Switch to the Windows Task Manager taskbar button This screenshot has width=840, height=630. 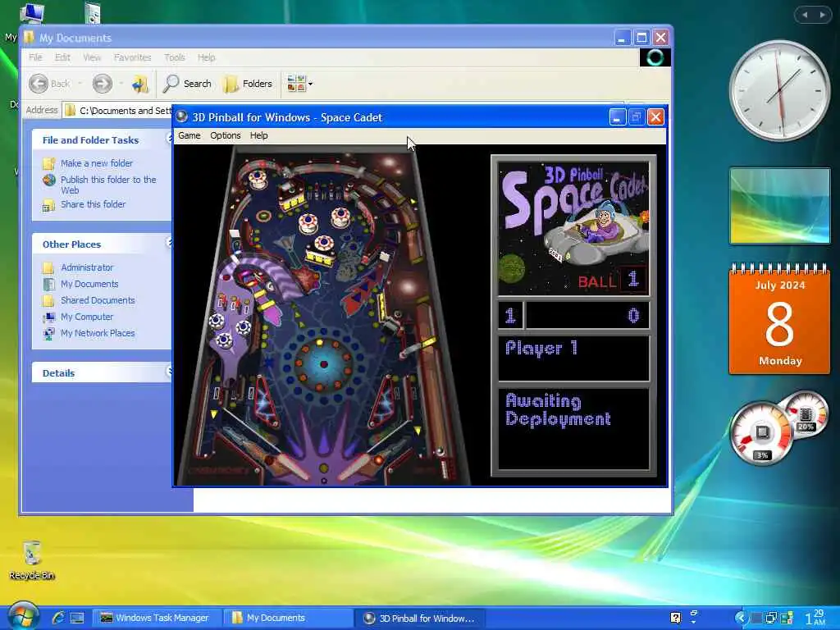pyautogui.click(x=157, y=618)
